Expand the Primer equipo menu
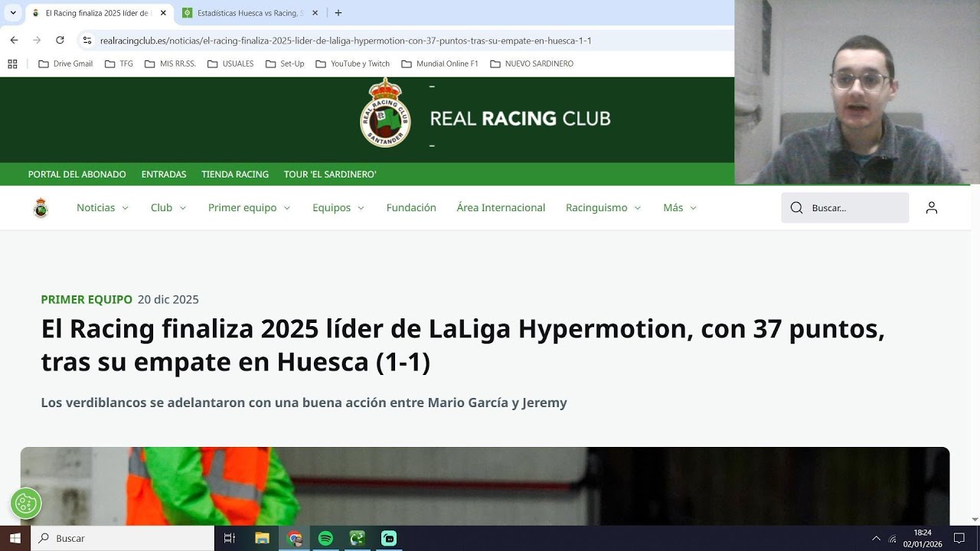The image size is (980, 551). 250,207
